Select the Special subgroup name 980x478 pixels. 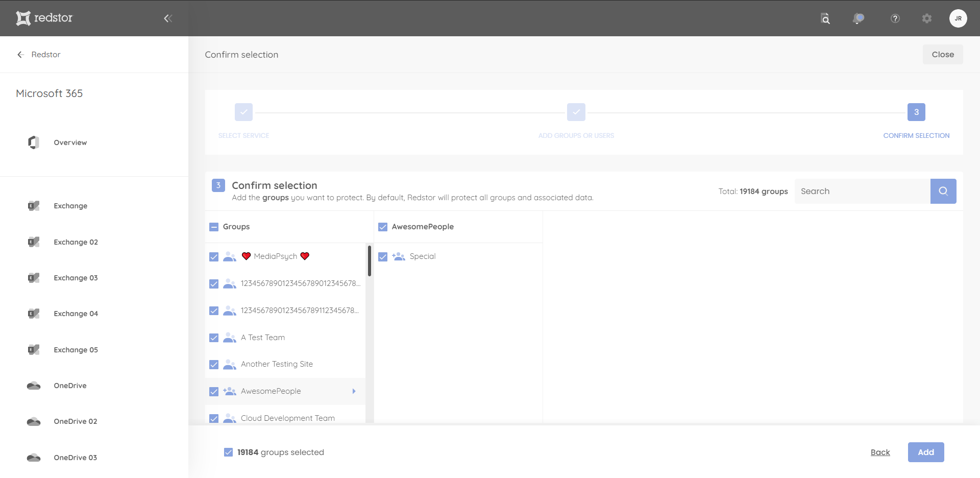[423, 256]
